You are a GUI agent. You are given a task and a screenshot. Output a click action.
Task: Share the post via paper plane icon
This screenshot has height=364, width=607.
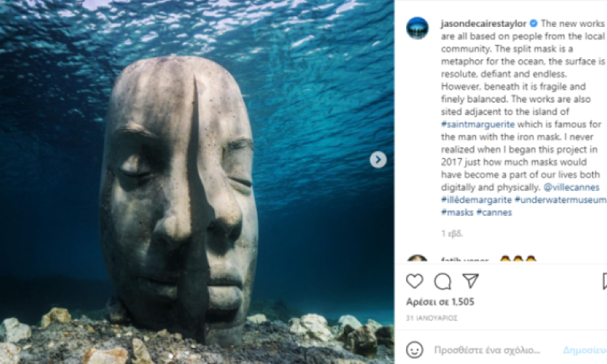[x=471, y=281]
